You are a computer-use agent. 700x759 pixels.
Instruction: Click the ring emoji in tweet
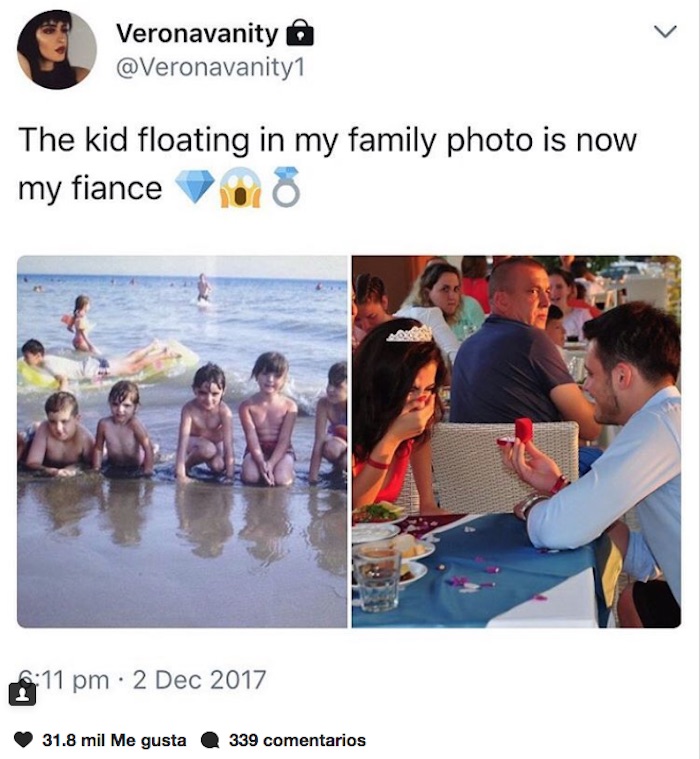(286, 188)
